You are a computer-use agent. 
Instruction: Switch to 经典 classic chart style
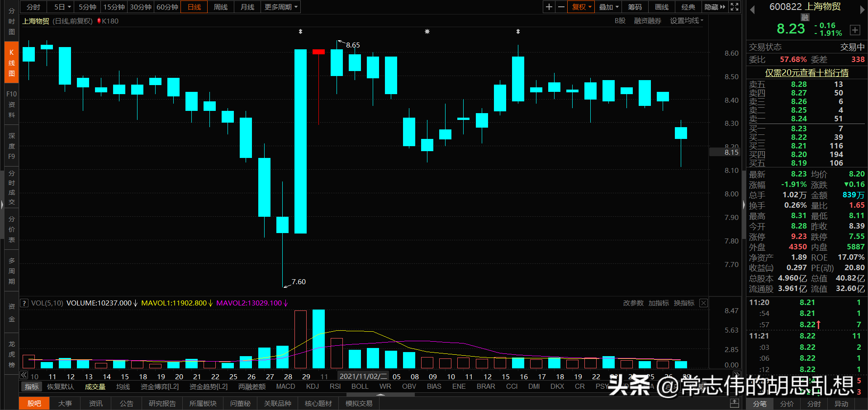(x=688, y=7)
